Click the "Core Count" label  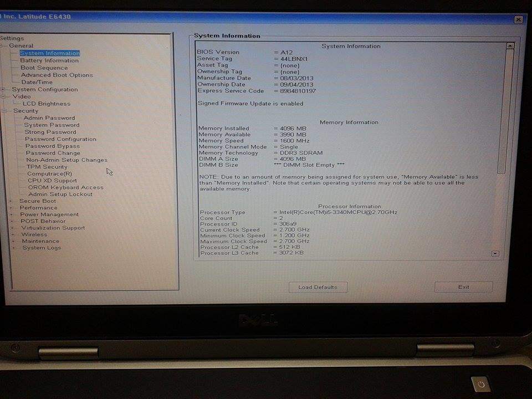click(217, 218)
